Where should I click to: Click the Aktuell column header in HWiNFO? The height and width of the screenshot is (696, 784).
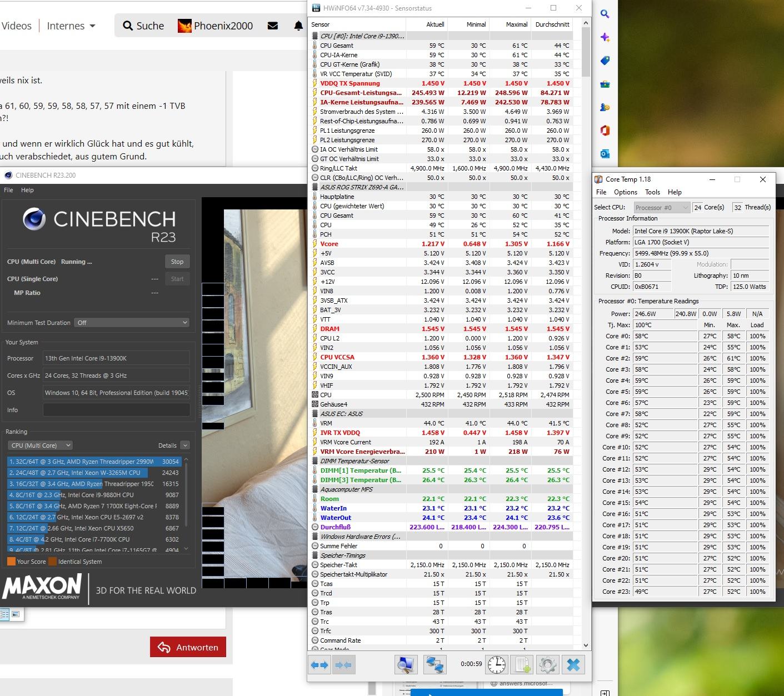point(427,24)
